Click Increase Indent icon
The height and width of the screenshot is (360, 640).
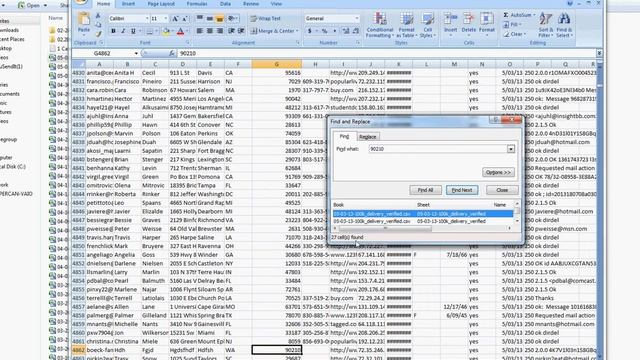tap(241, 31)
